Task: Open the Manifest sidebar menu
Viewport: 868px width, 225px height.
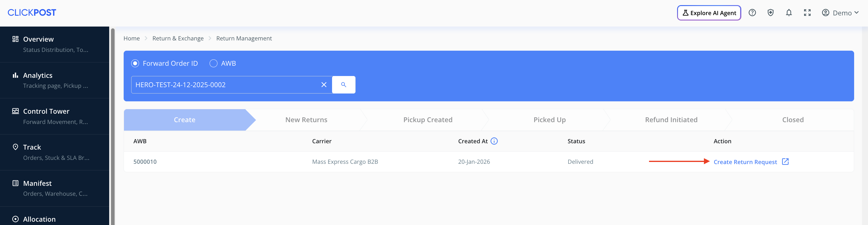Action: [x=55, y=188]
